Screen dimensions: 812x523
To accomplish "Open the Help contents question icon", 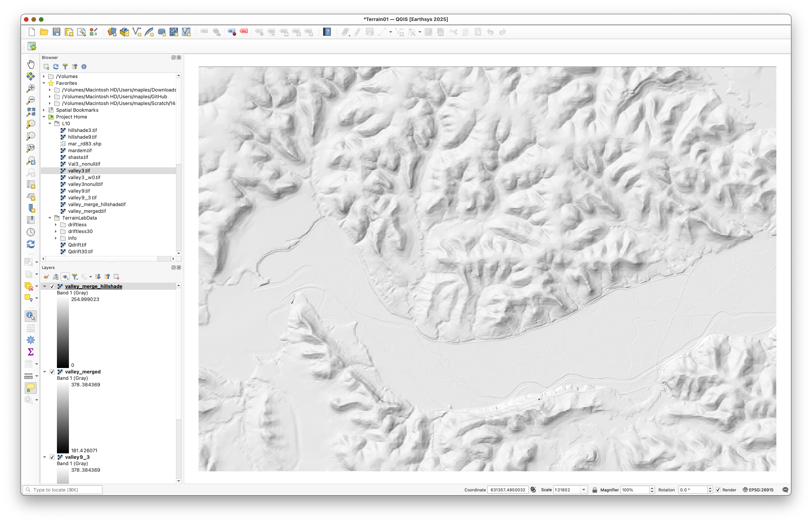I will (x=327, y=32).
